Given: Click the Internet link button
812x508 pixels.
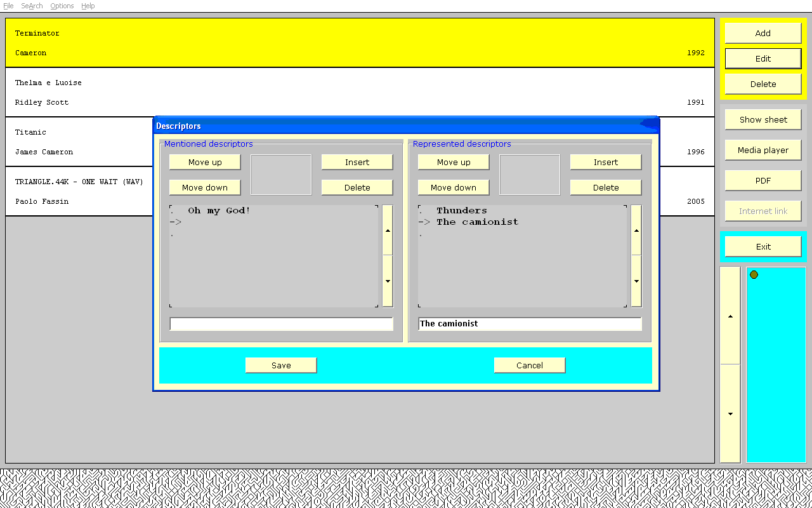Looking at the screenshot, I should click(763, 211).
